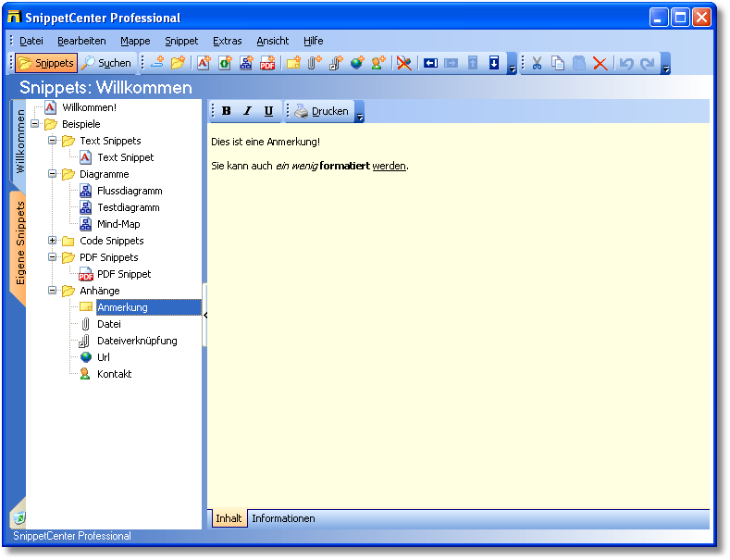Toggle bold formatting in note editor
This screenshot has width=730, height=560.
tap(227, 111)
